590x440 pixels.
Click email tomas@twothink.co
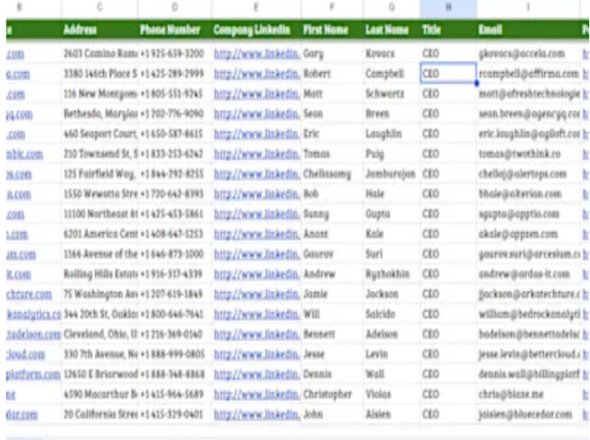pyautogui.click(x=519, y=154)
